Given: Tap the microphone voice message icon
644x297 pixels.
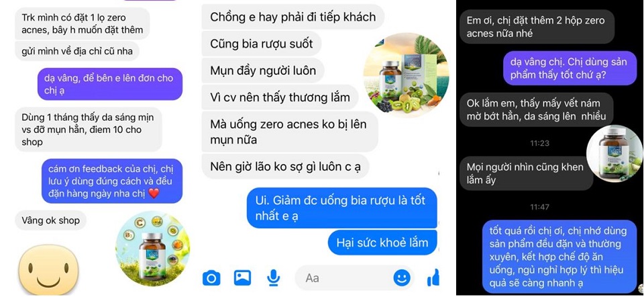Looking at the screenshot, I should pos(273,278).
